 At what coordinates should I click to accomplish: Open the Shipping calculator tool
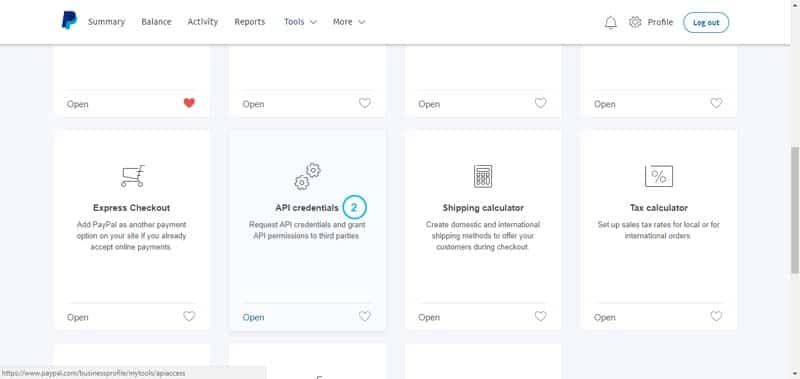(429, 317)
